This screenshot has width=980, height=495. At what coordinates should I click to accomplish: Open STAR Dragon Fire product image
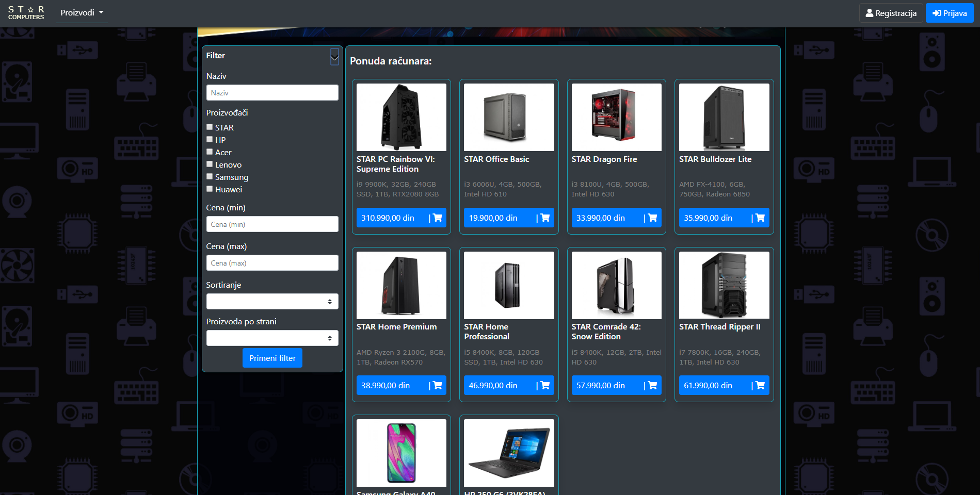[x=617, y=117]
